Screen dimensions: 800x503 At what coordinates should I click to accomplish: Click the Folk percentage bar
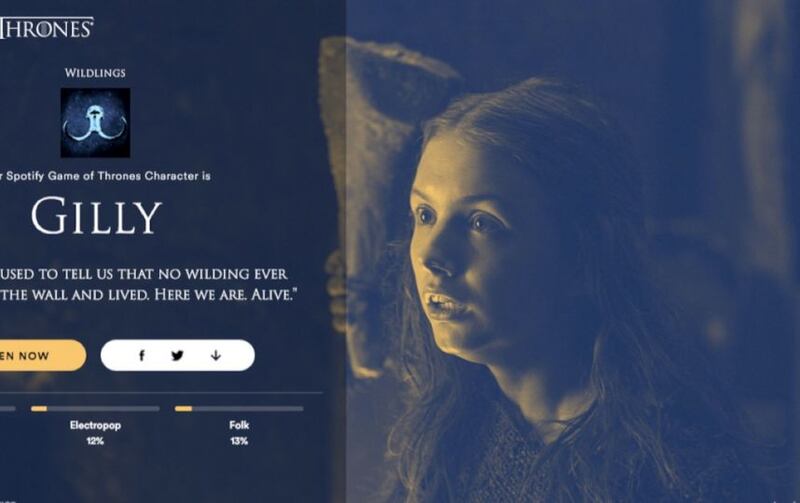[x=239, y=409]
